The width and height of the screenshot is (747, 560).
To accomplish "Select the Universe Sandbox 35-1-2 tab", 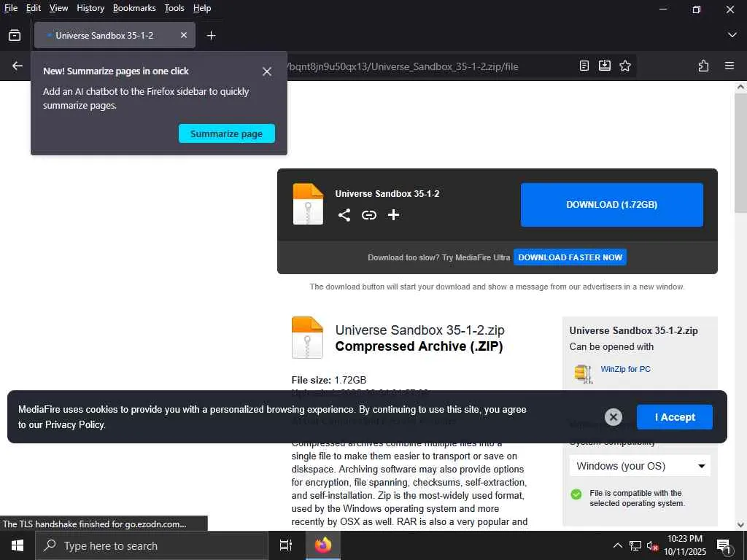I will point(115,35).
